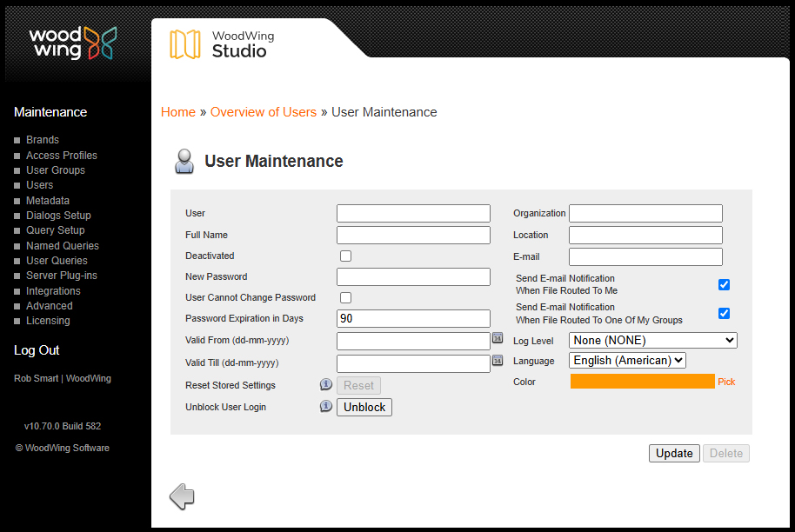The image size is (795, 532).
Task: Click the Location input field
Action: point(645,235)
